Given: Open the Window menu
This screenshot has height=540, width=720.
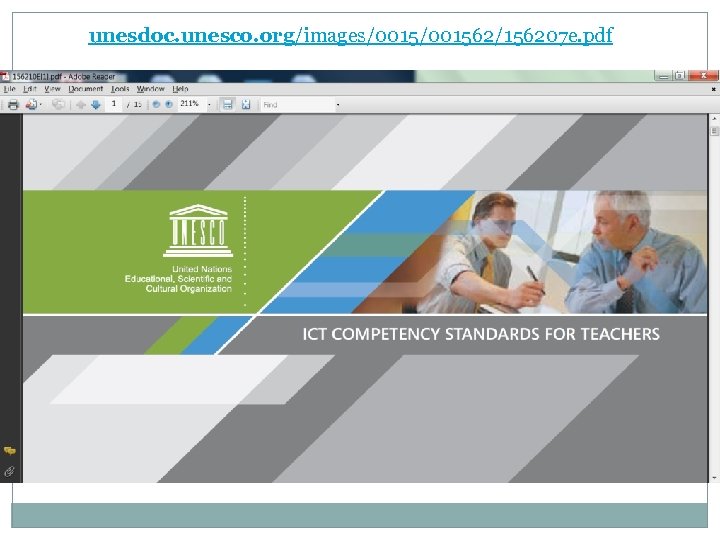Looking at the screenshot, I should pos(151,89).
